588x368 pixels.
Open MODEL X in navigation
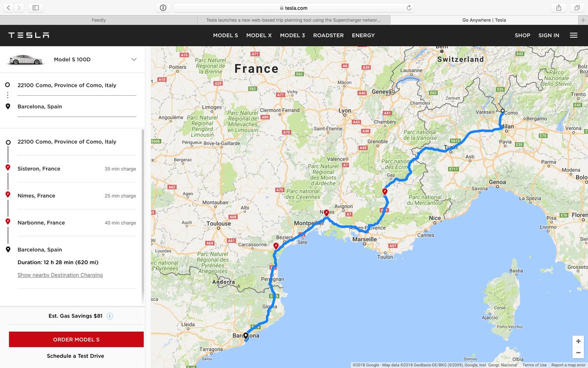tap(259, 35)
